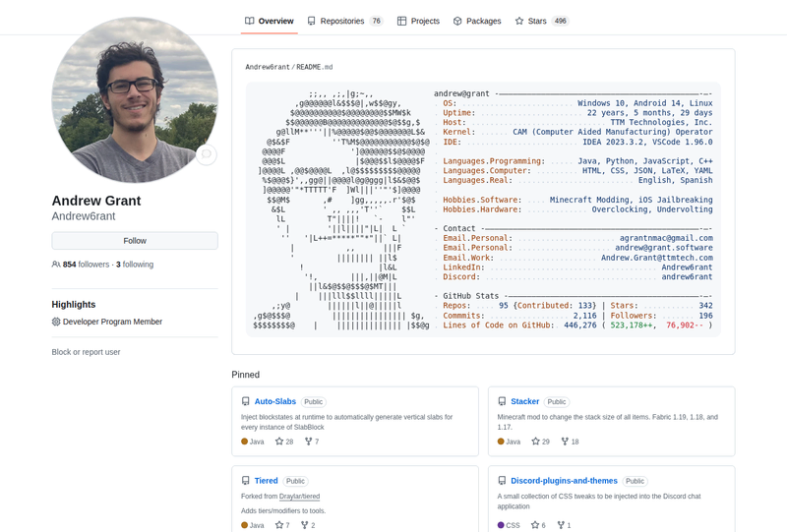Click the andrew@grant.software email in README

click(664, 248)
